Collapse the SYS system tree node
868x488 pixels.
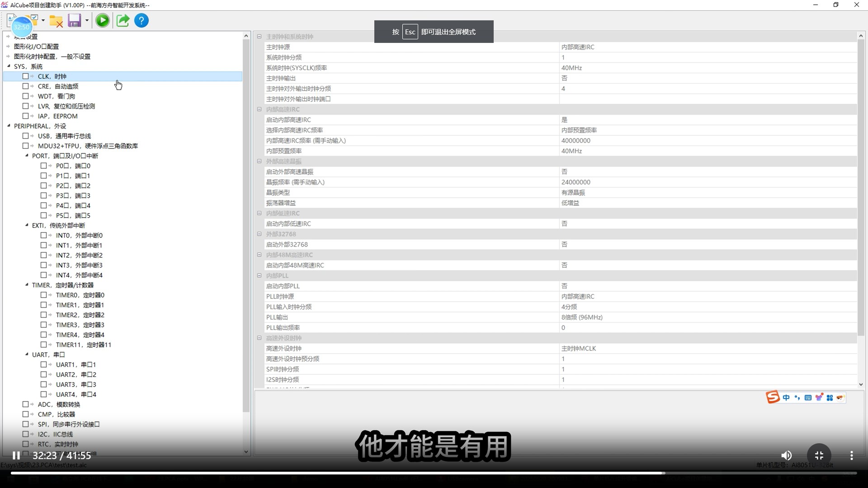coord(9,66)
